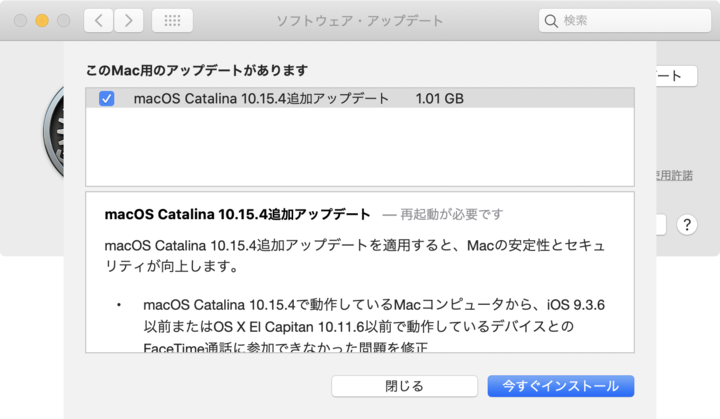Click the gray zoom window button

64,20
